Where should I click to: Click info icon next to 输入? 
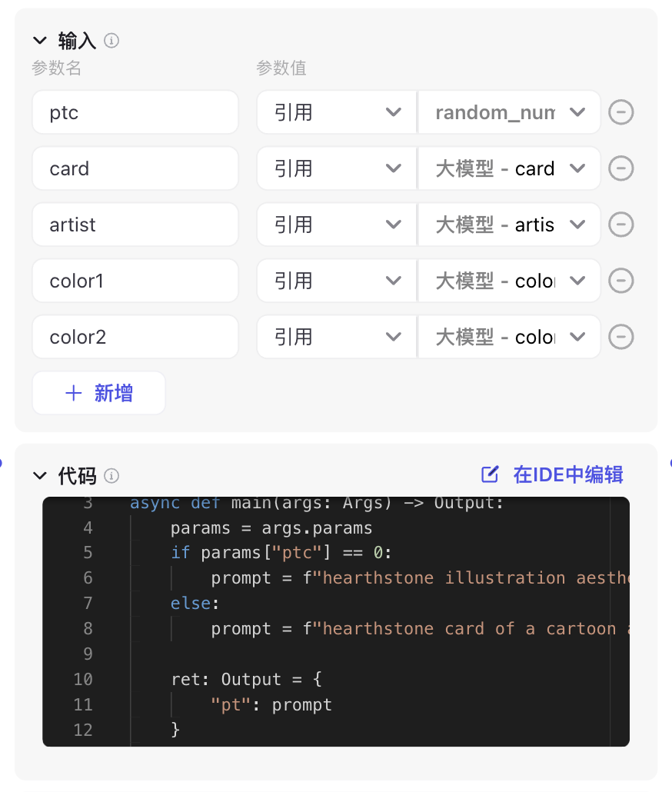[x=111, y=41]
